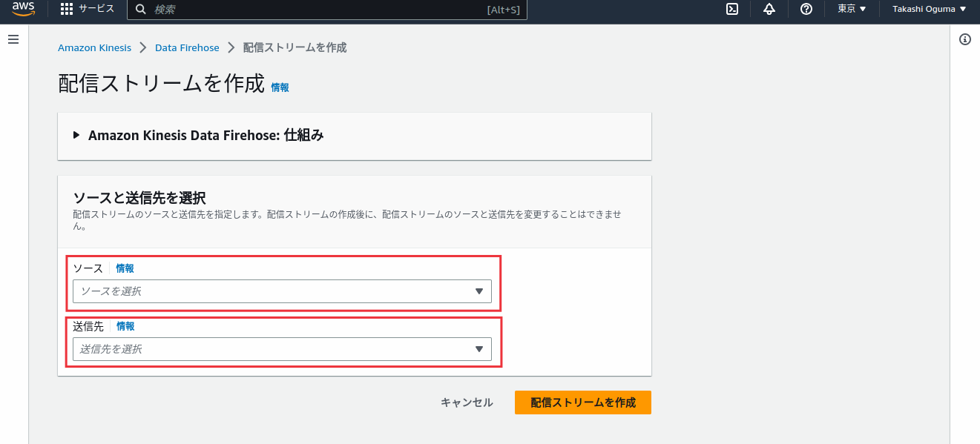The width and height of the screenshot is (980, 444).
Task: Go to Amazon Kinesis breadcrumb link
Action: click(94, 47)
